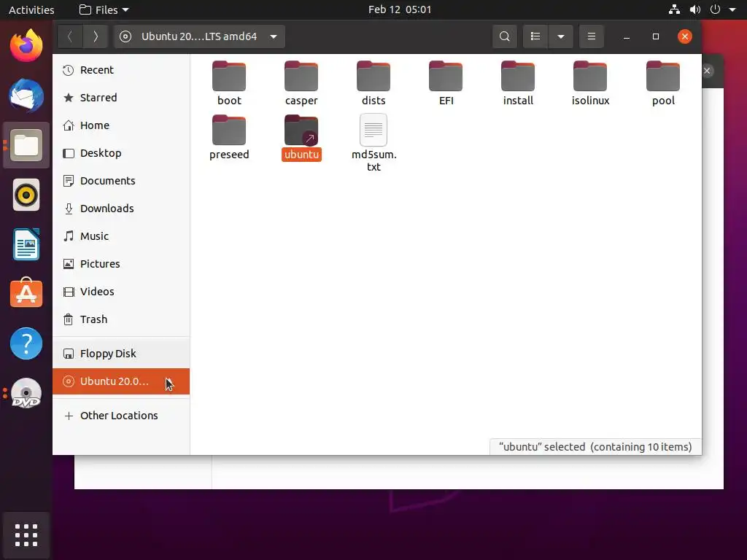Image resolution: width=747 pixels, height=560 pixels.
Task: Go back with the left arrow
Action: [70, 36]
